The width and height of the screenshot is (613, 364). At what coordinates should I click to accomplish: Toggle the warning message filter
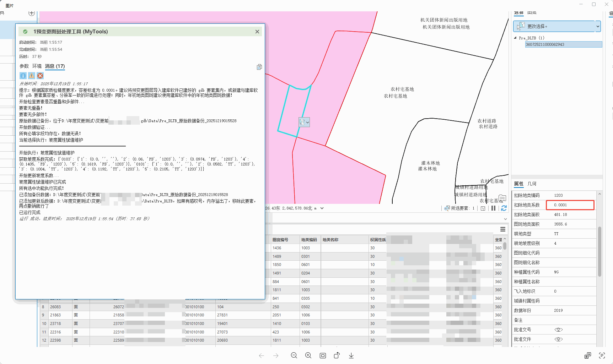32,76
